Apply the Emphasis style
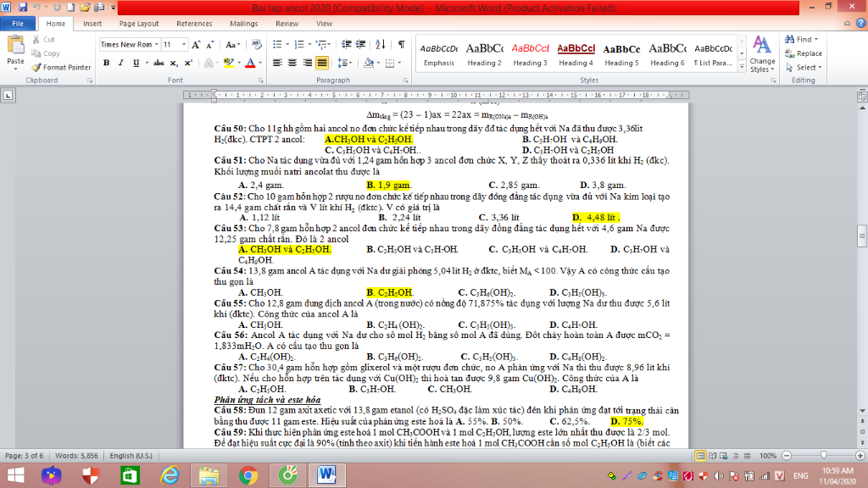This screenshot has width=868, height=488. tap(439, 55)
